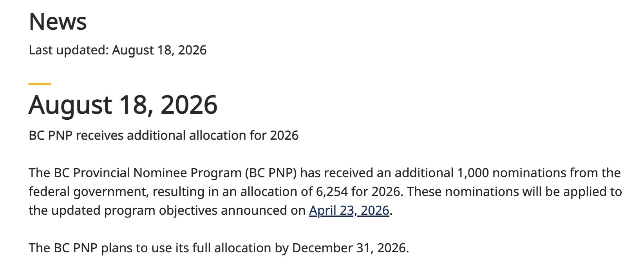Click the 'BC PNP receives additional allocation' subtitle
This screenshot has width=644, height=266.
point(163,135)
